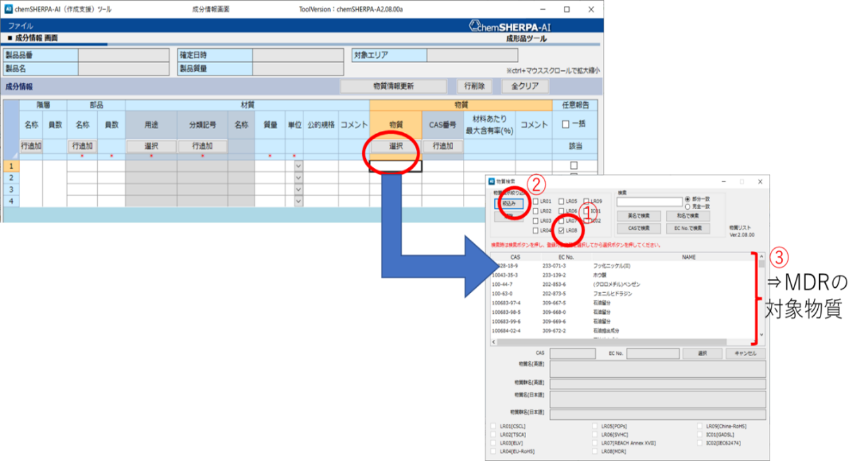The width and height of the screenshot is (868, 461).
Task: Click the NAME column header in list
Action: 688,257
